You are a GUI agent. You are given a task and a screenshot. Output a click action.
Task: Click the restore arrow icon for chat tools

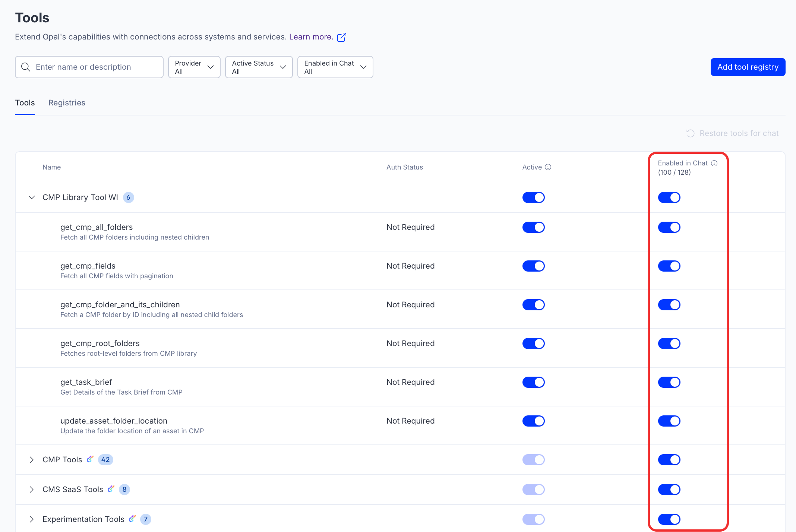691,133
